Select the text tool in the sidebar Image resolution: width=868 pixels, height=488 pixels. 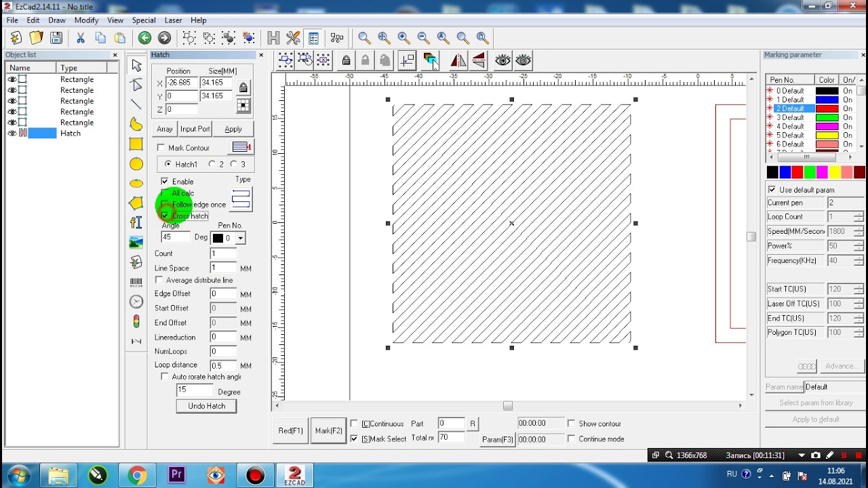136,222
